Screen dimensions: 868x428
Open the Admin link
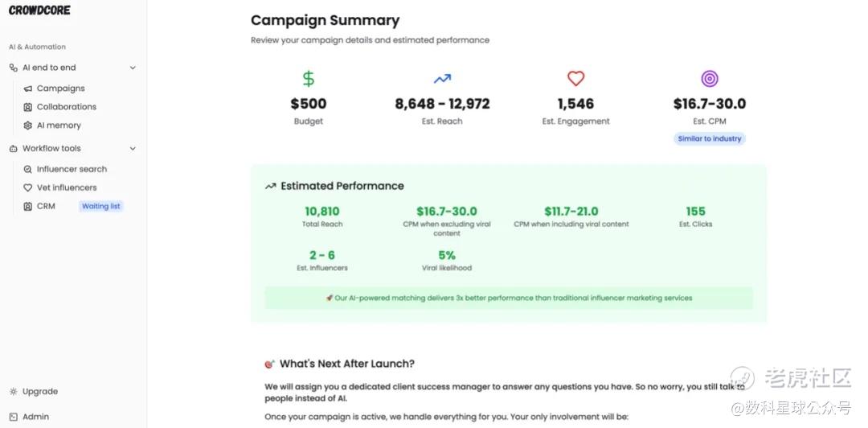(x=35, y=417)
